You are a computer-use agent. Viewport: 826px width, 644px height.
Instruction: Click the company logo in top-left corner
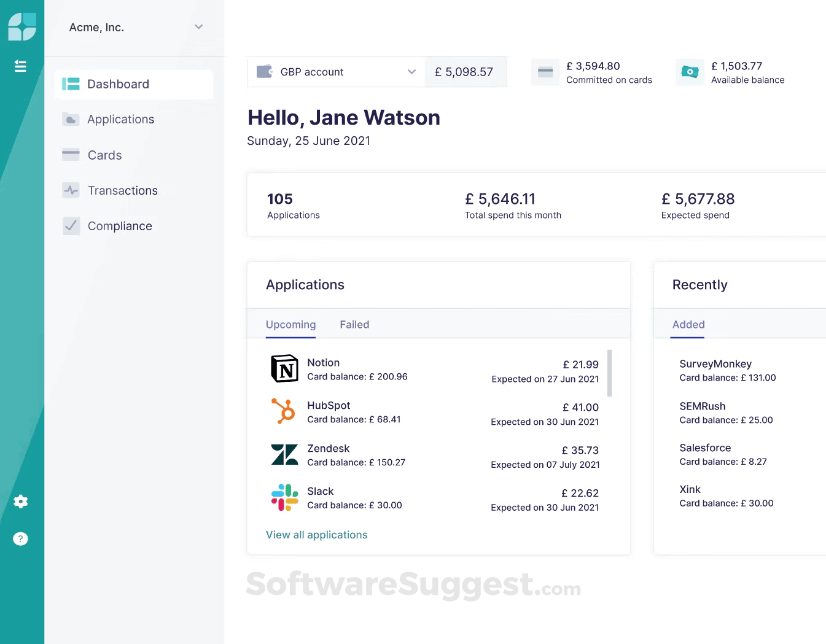(x=22, y=27)
